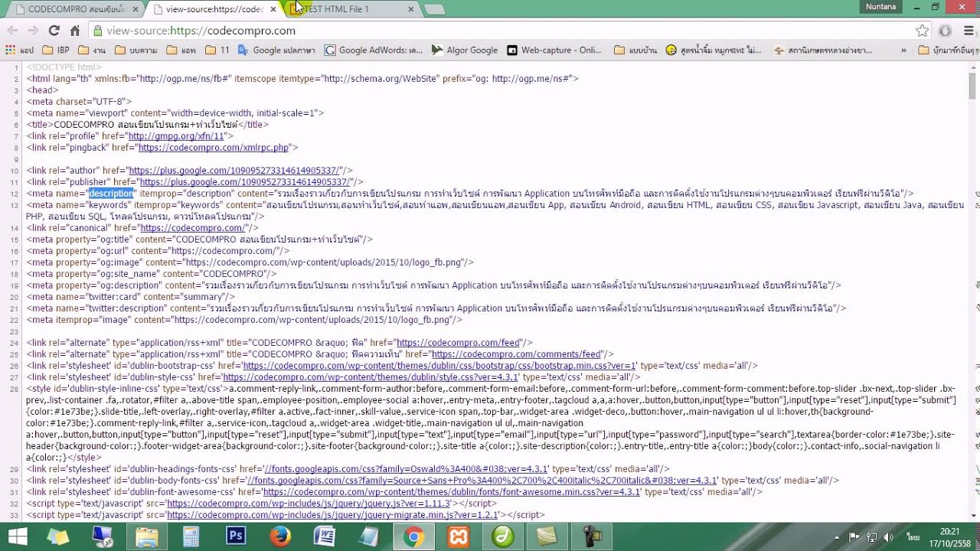The height and width of the screenshot is (551, 980).
Task: Click the scrollbar up arrow
Action: point(973,67)
